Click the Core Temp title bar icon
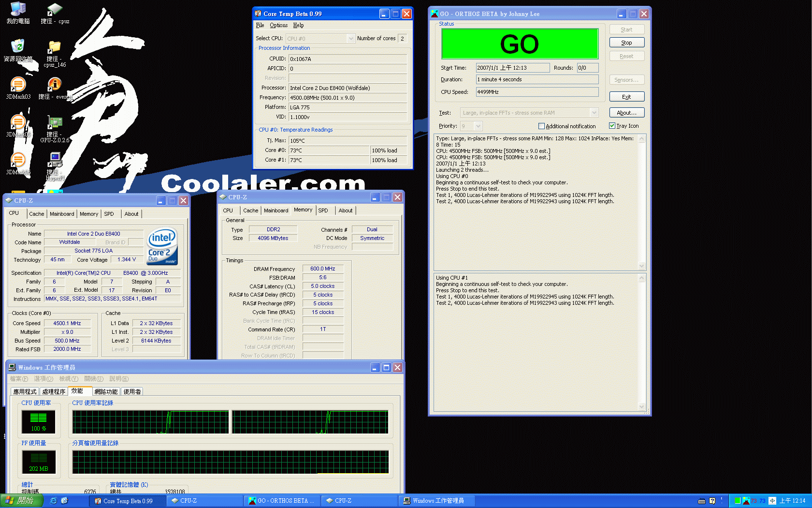Image resolution: width=812 pixels, height=508 pixels. coord(258,14)
